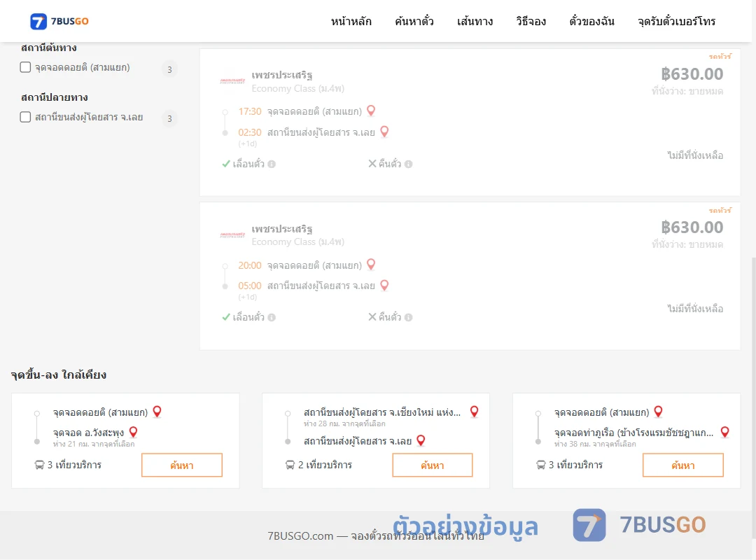
Task: Click X icon by คืนตั๋ว on 17:30 trip
Action: [372, 164]
